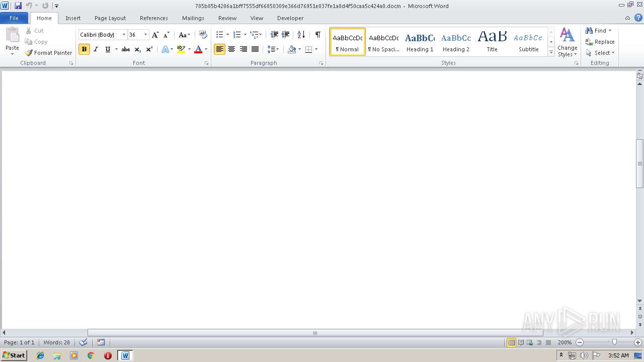
Task: Click the Change Styles icon
Action: (x=567, y=42)
